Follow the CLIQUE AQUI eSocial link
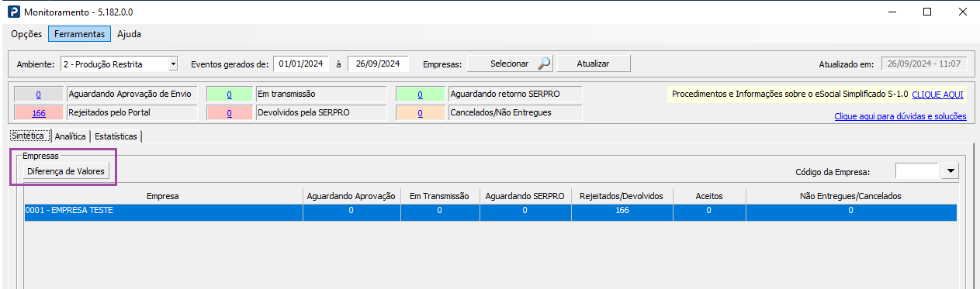 937,95
